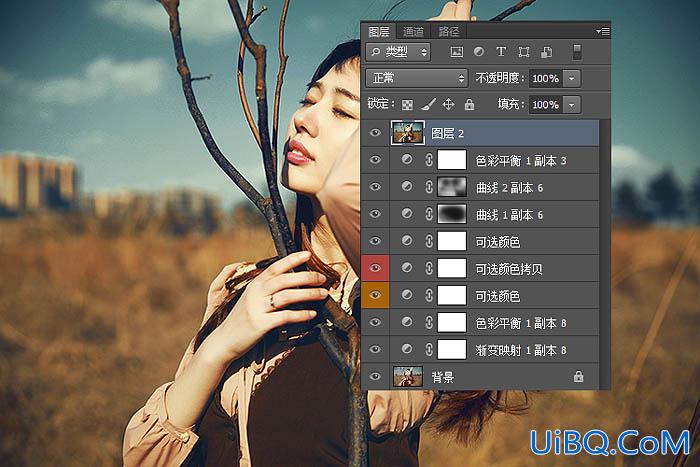This screenshot has height=467, width=700.
Task: Select mask thumbnail of 曲线 1 副本 6
Action: [x=452, y=214]
